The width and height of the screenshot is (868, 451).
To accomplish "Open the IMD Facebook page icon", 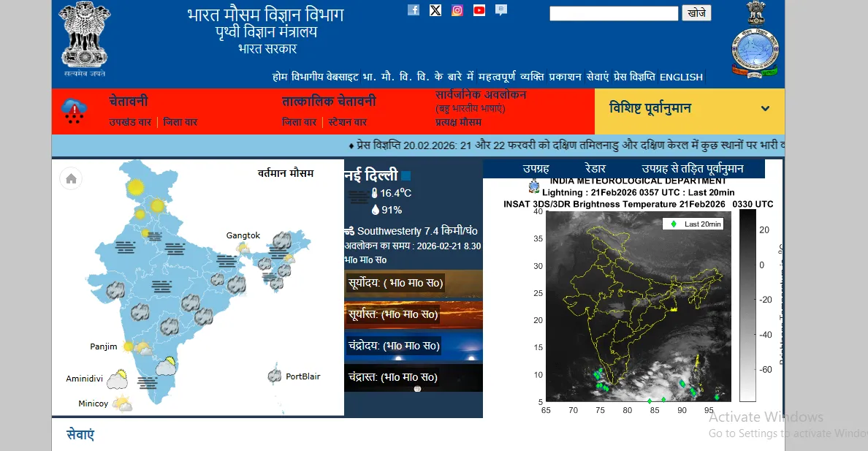I will pyautogui.click(x=414, y=10).
